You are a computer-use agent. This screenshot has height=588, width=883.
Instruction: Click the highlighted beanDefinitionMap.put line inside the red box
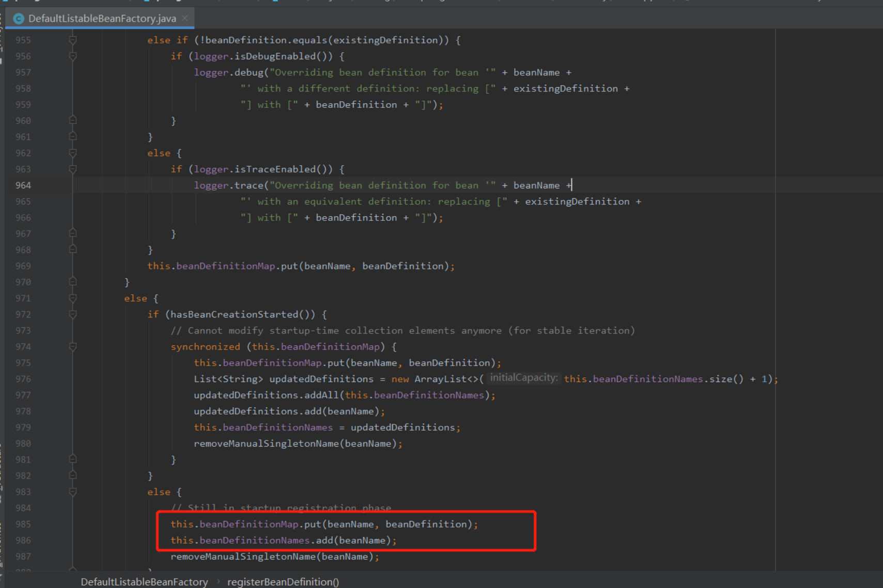(324, 523)
